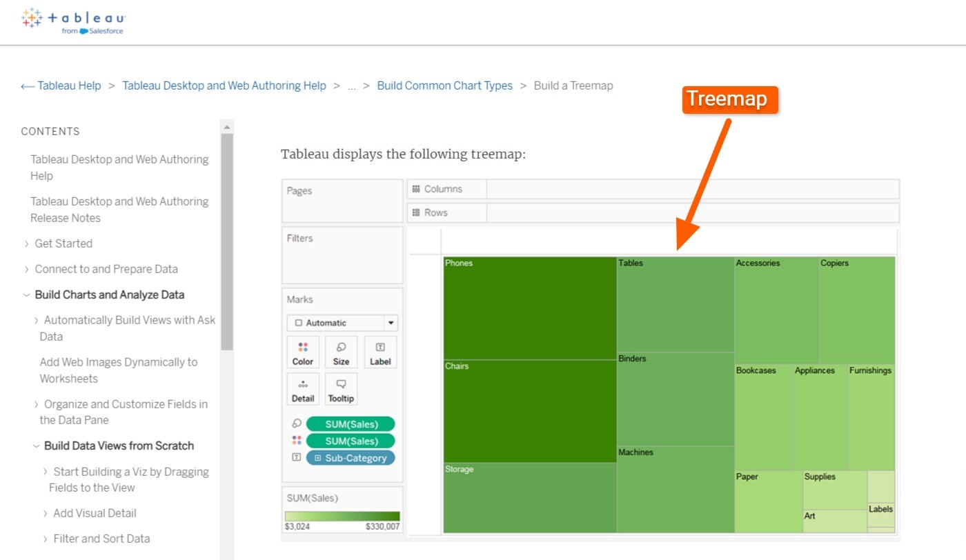Open Build Common Chart Types breadcrumb
The image size is (966, 560).
pos(445,86)
